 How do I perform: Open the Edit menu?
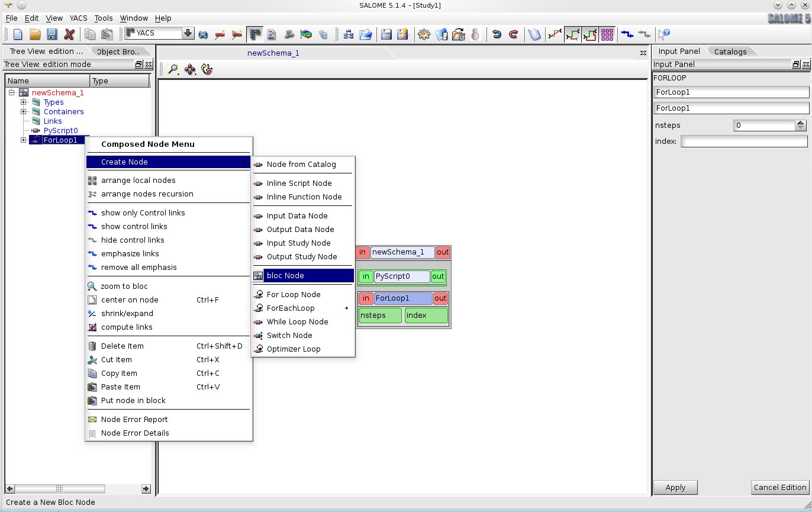point(31,18)
